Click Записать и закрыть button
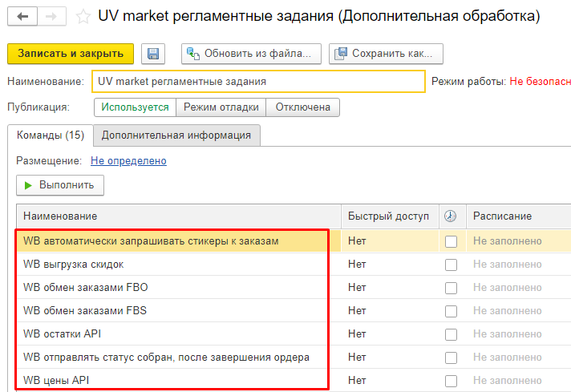Screen dimensions: 571x392 (x=71, y=54)
